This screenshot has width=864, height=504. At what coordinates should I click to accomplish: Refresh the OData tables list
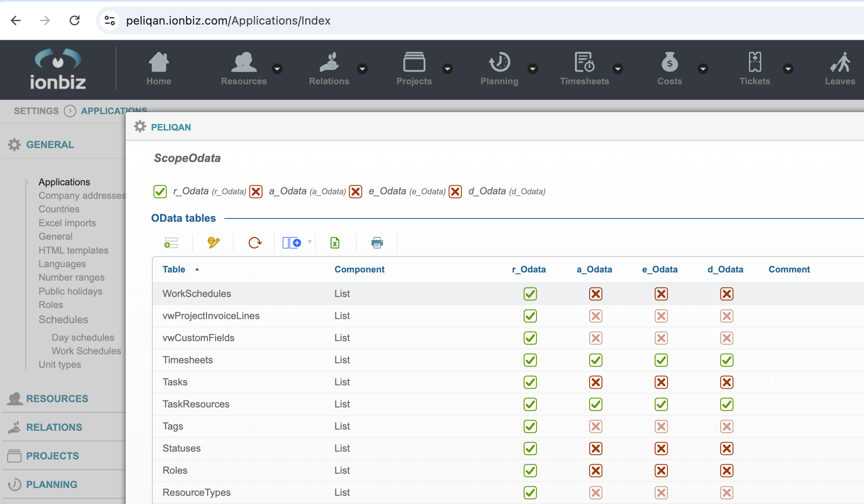255,243
